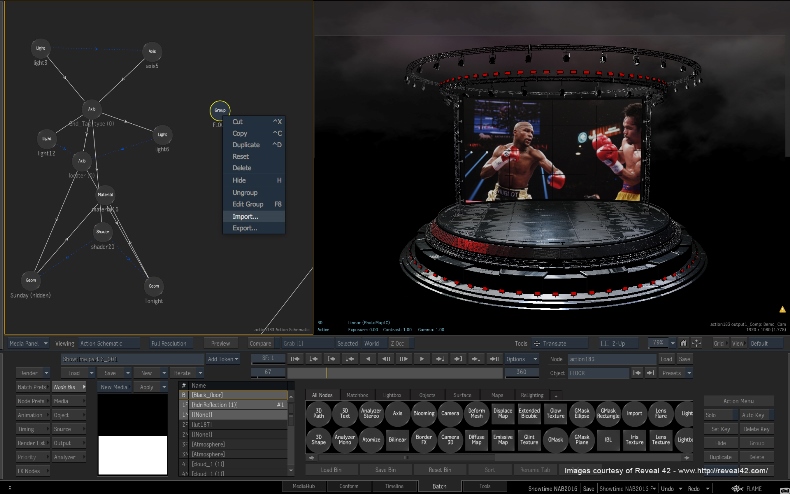Toggle the Compare button
The height and width of the screenshot is (494, 790).
click(261, 343)
